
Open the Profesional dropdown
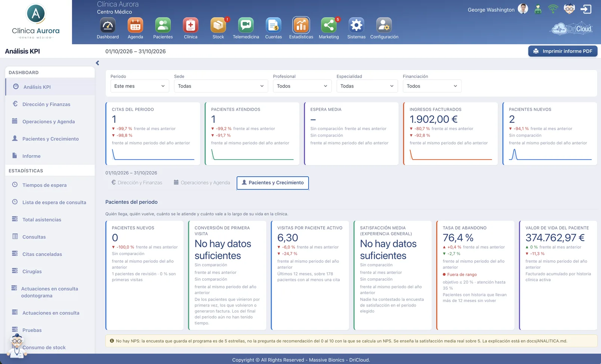tap(302, 86)
